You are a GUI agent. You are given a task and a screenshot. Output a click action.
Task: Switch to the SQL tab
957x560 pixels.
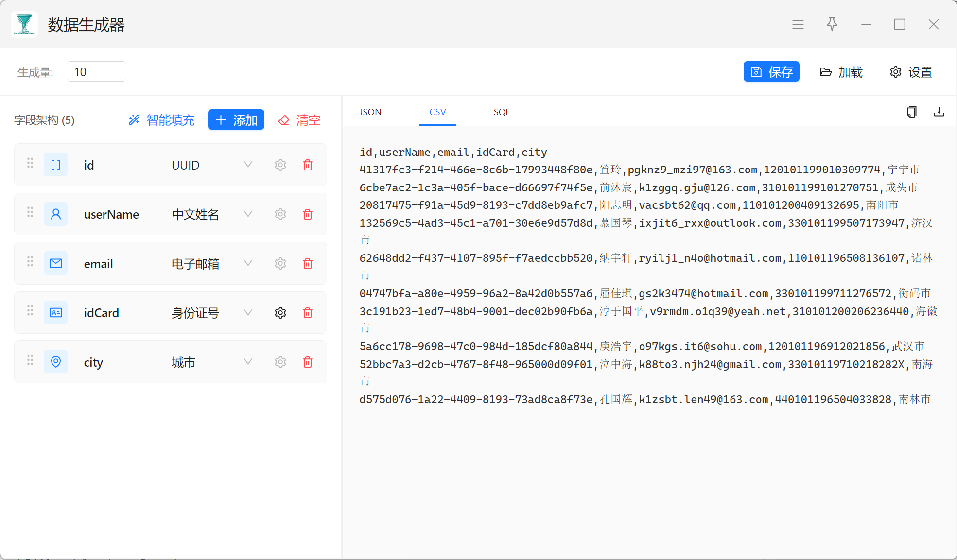click(x=502, y=112)
